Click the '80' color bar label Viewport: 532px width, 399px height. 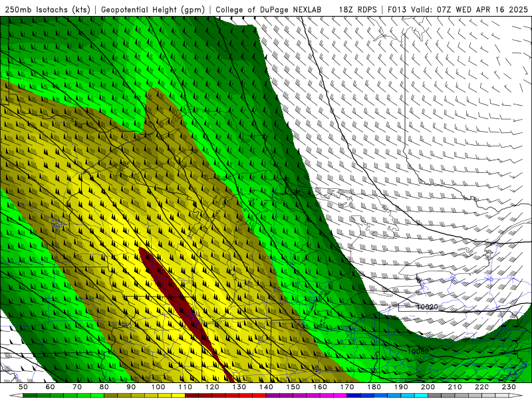(104, 387)
